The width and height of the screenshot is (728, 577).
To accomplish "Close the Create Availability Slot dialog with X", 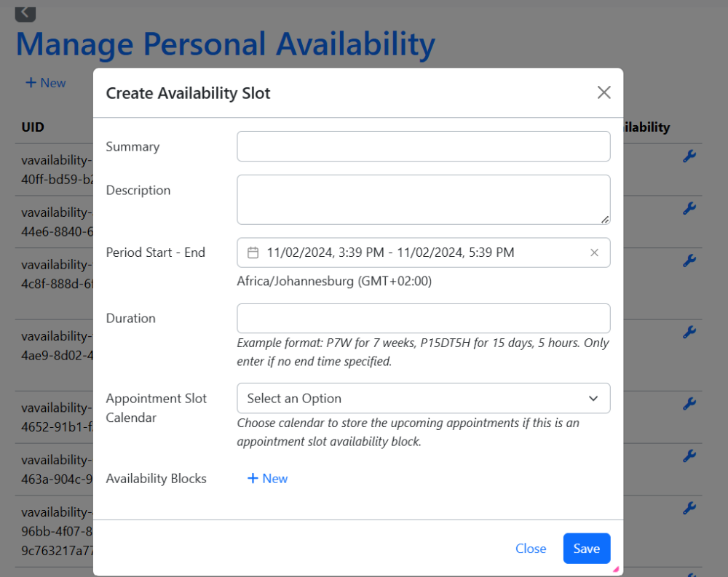I will pos(604,92).
